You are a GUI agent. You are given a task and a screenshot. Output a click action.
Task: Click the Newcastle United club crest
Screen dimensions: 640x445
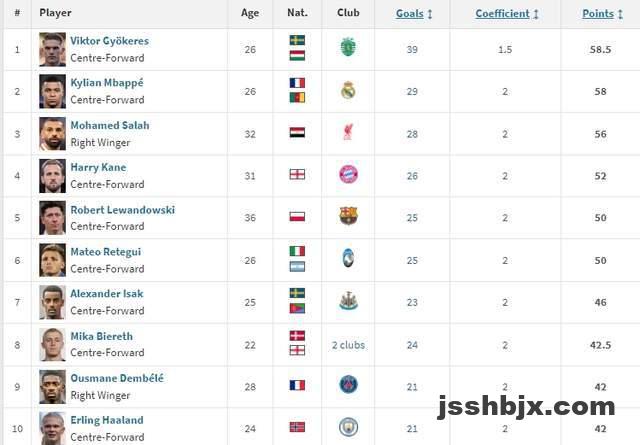[x=349, y=301]
